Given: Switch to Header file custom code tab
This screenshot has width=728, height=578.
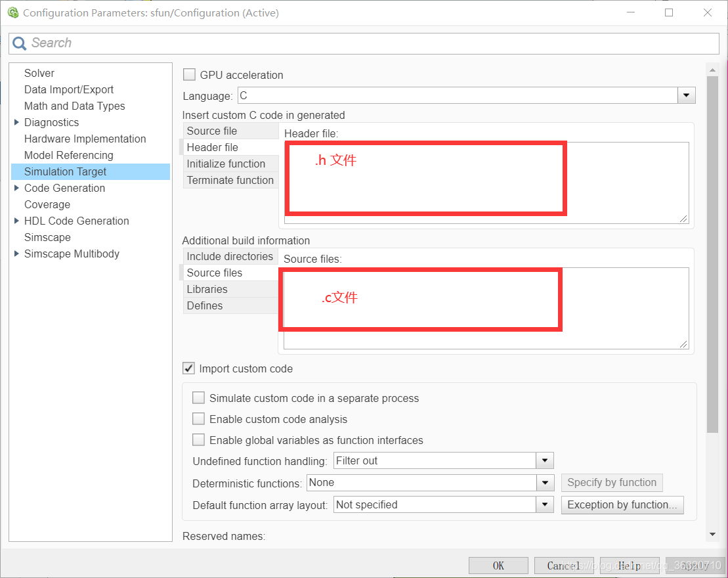Looking at the screenshot, I should click(x=231, y=147).
